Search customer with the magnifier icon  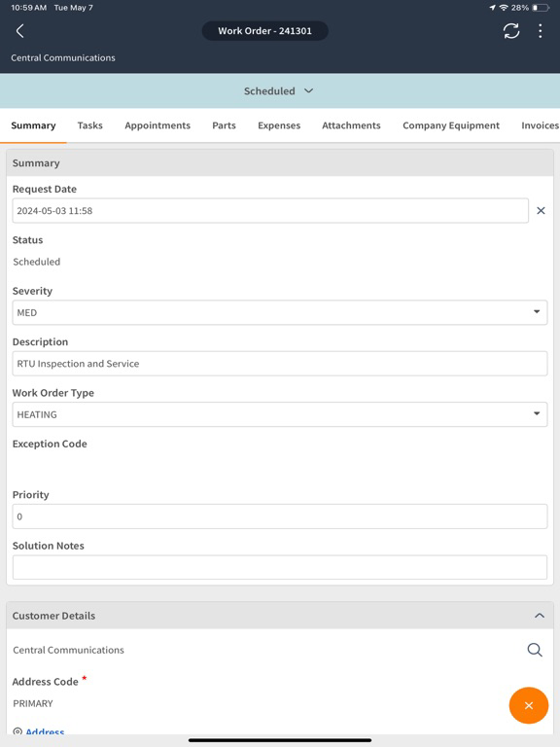coord(535,650)
